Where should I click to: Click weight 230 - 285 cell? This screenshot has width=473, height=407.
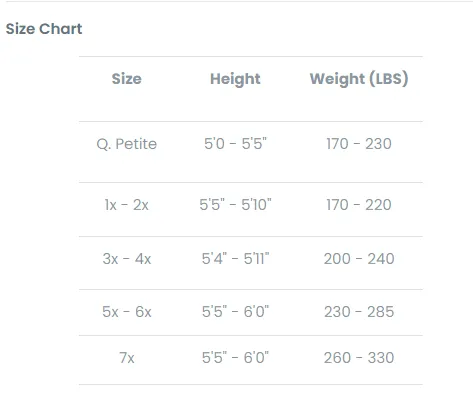click(x=359, y=312)
